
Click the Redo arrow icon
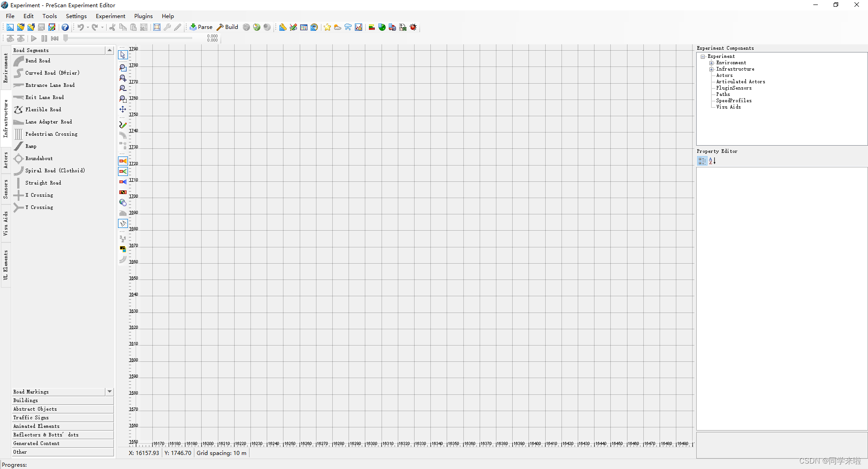pyautogui.click(x=95, y=27)
